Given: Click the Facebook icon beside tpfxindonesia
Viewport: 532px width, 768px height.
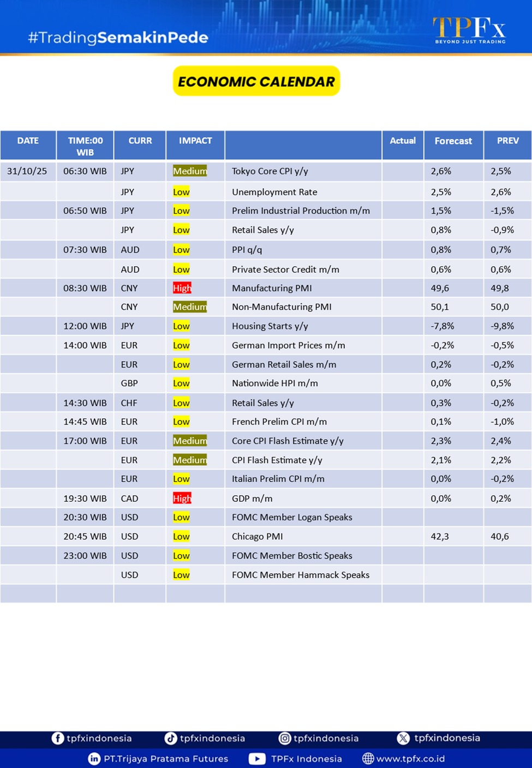Looking at the screenshot, I should pyautogui.click(x=58, y=739).
